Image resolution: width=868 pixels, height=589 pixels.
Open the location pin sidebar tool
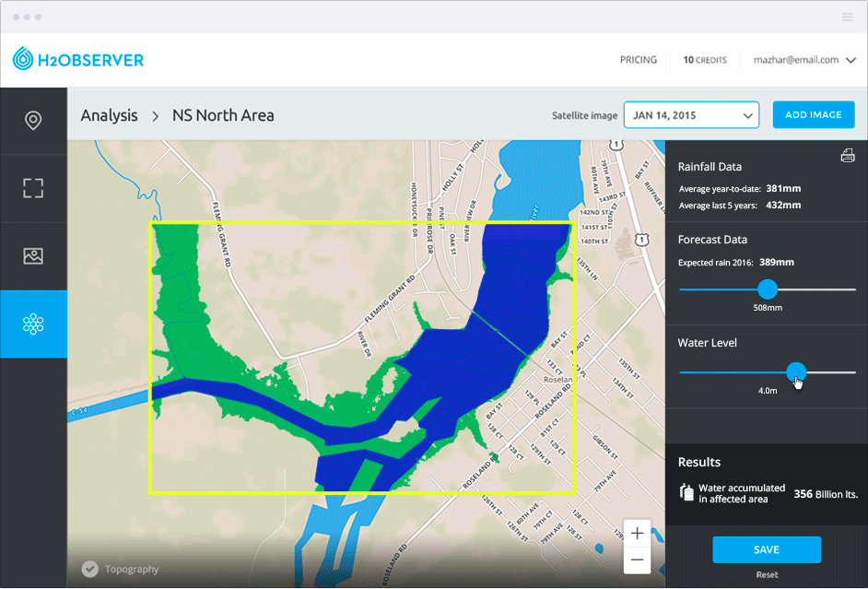pos(33,121)
